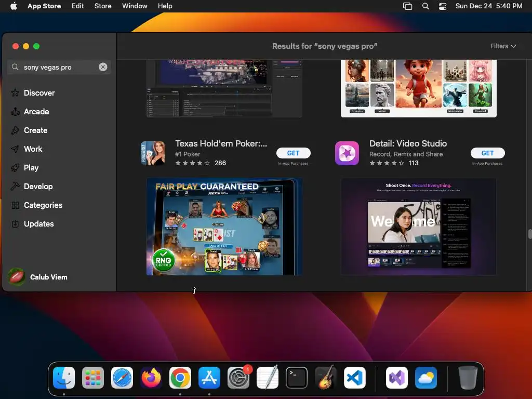Screen dimensions: 532x399
Task: Launch Safari from the dock
Action: pyautogui.click(x=122, y=378)
